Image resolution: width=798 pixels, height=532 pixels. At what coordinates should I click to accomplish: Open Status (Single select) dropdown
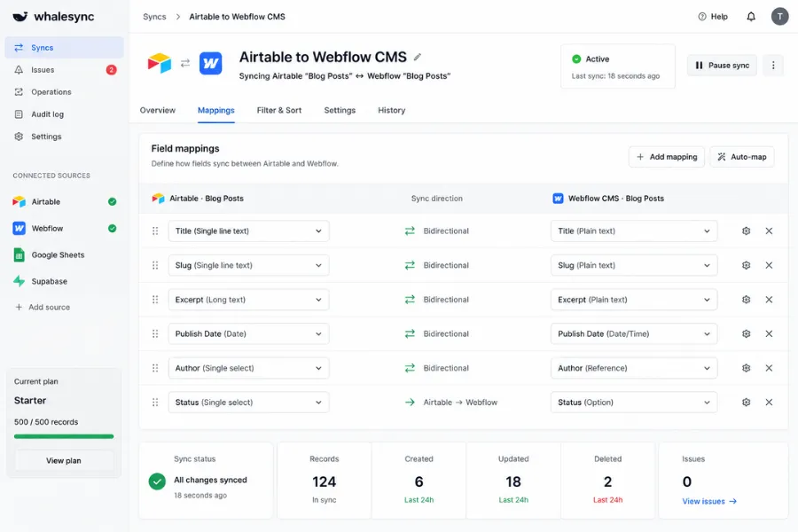[x=248, y=403]
